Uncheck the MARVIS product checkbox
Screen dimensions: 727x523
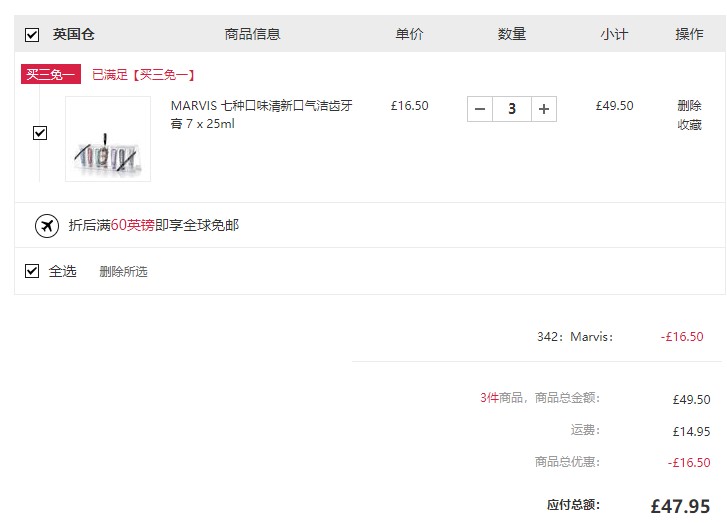coord(40,133)
